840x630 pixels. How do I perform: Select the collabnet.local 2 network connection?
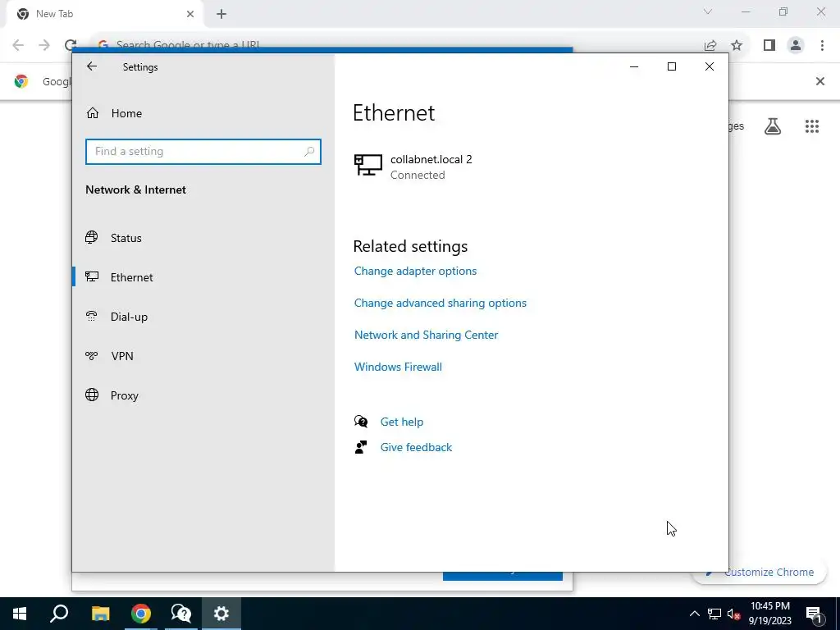coord(413,167)
